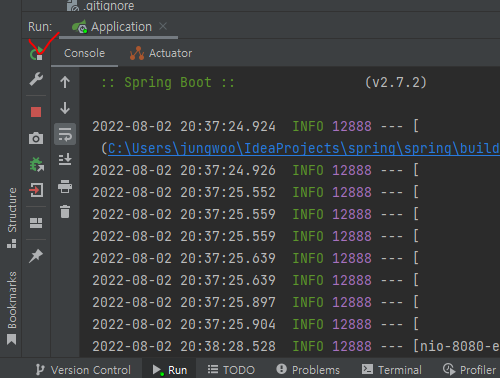Rerun the Application with the rerun icon
Viewport: 500px width, 378px height.
point(36,53)
